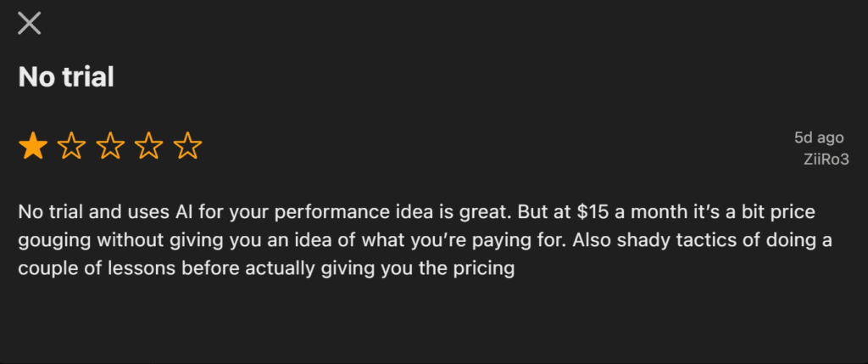Click the "5d ago" timestamp
This screenshot has width=868, height=364.
820,137
